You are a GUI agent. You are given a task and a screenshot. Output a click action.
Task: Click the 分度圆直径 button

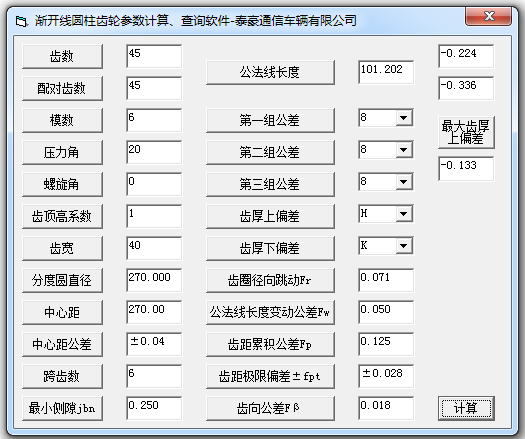(x=62, y=281)
